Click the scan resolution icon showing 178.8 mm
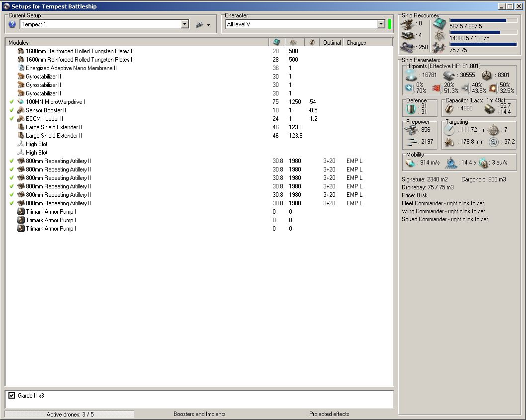526x420 pixels. (449, 142)
